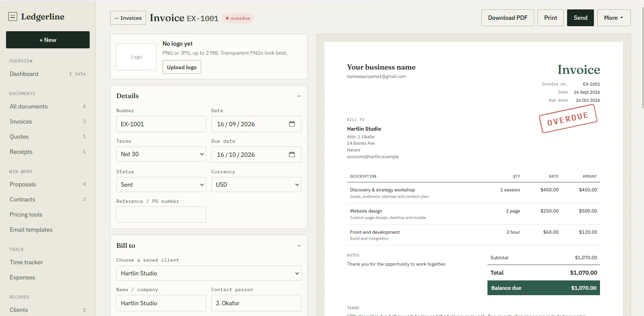644x316 pixels.
Task: Click the Logo placeholder box
Action: click(136, 57)
